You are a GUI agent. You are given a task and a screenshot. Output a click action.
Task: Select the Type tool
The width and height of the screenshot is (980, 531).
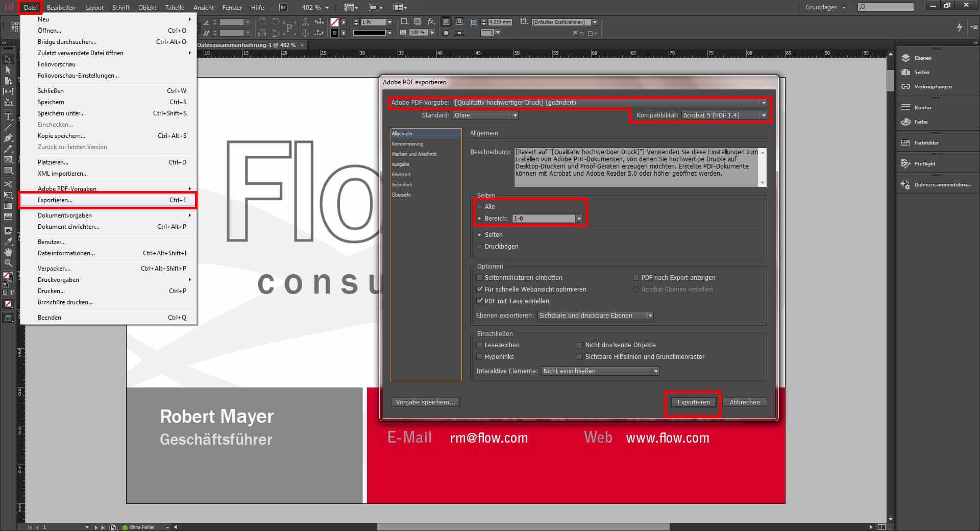[x=8, y=117]
